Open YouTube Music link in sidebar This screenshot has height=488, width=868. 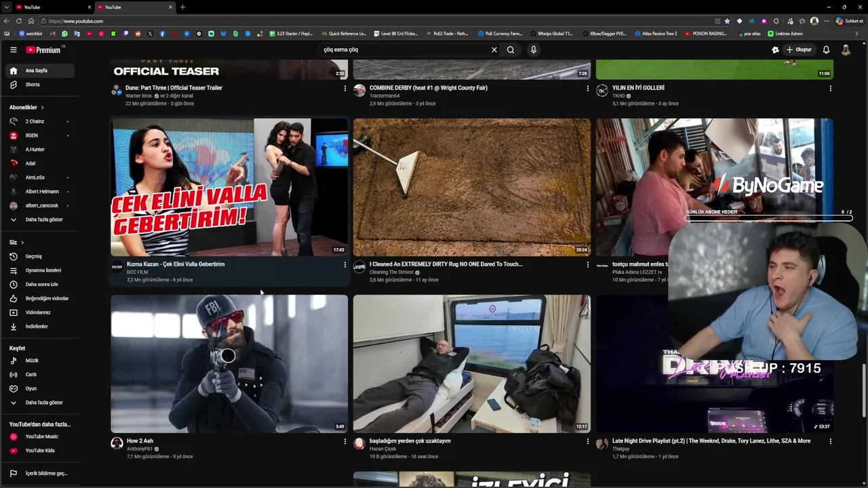pos(40,436)
